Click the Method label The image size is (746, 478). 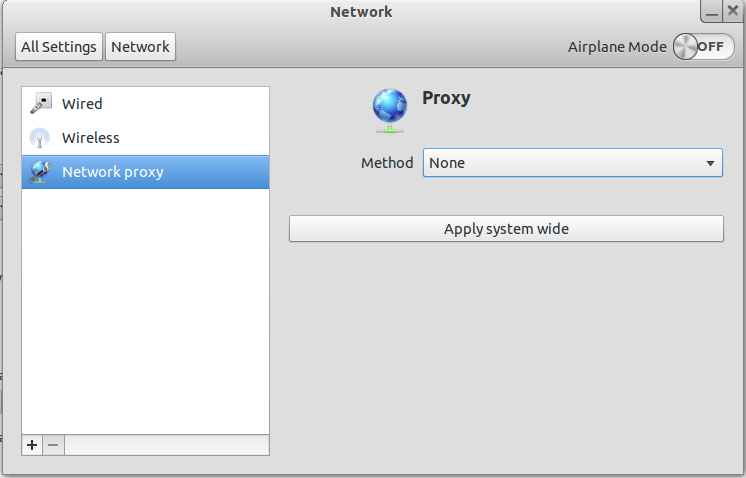pos(387,163)
